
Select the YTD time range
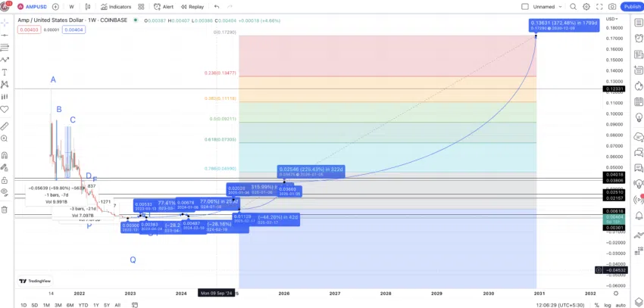(83, 305)
